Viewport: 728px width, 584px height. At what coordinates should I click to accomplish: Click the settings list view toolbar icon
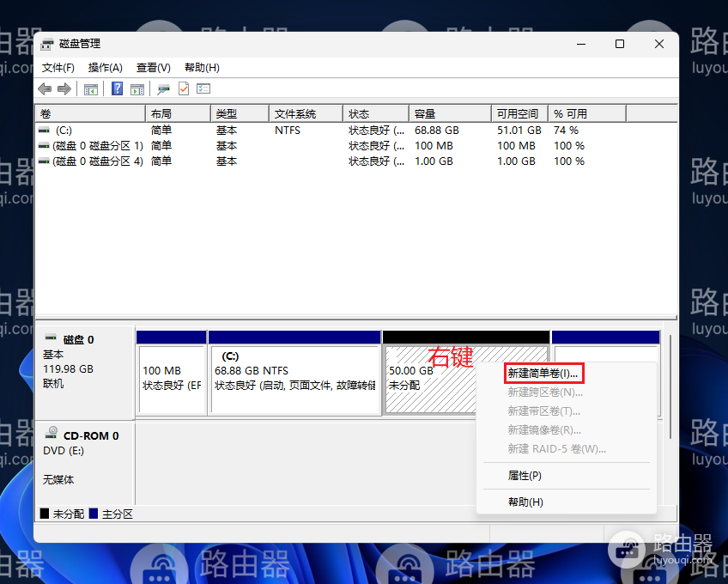[203, 88]
